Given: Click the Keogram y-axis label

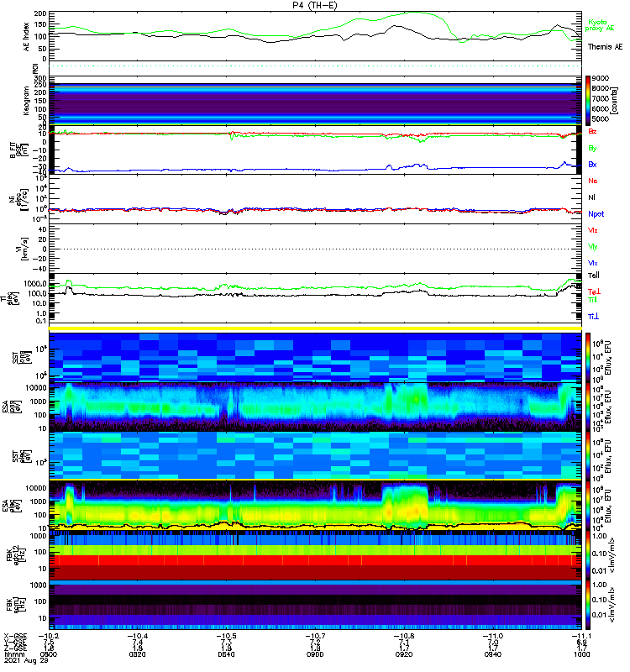Looking at the screenshot, I should point(27,100).
